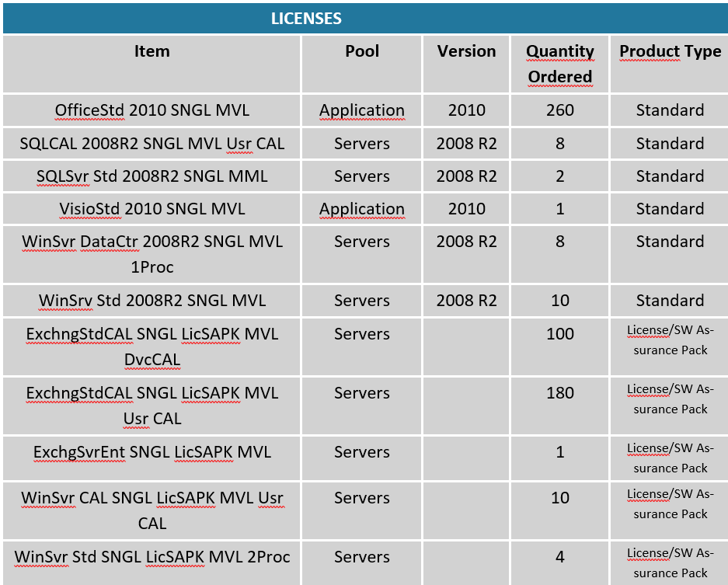The image size is (728, 585).
Task: Select ExchngStdCAL SNGL LicSAPK MVL Usr CAL
Action: (x=152, y=406)
